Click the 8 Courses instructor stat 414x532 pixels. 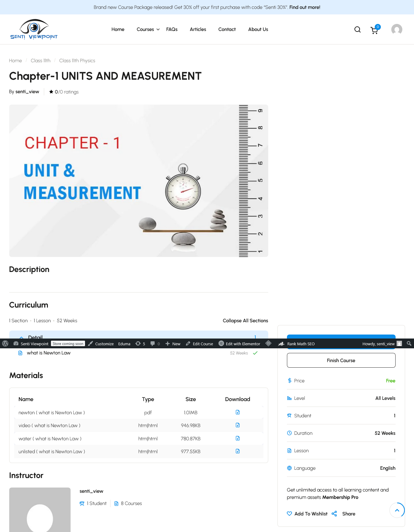(x=128, y=503)
